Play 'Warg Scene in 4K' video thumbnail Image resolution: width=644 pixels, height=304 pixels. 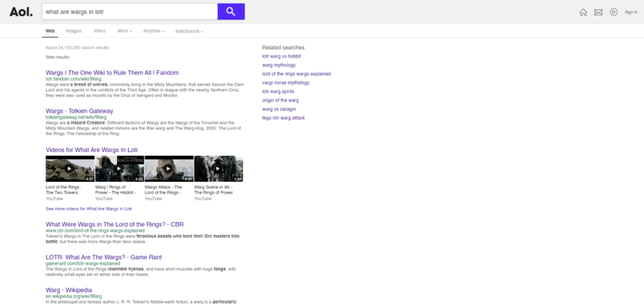tap(218, 168)
